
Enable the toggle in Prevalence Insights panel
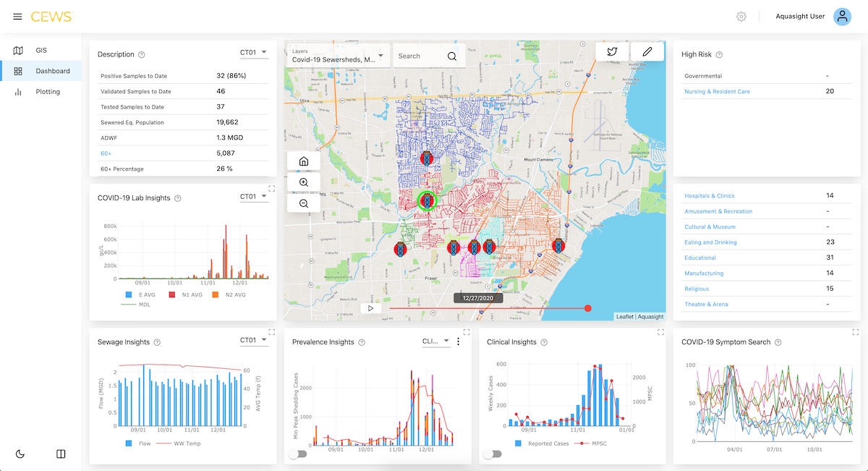tap(299, 453)
